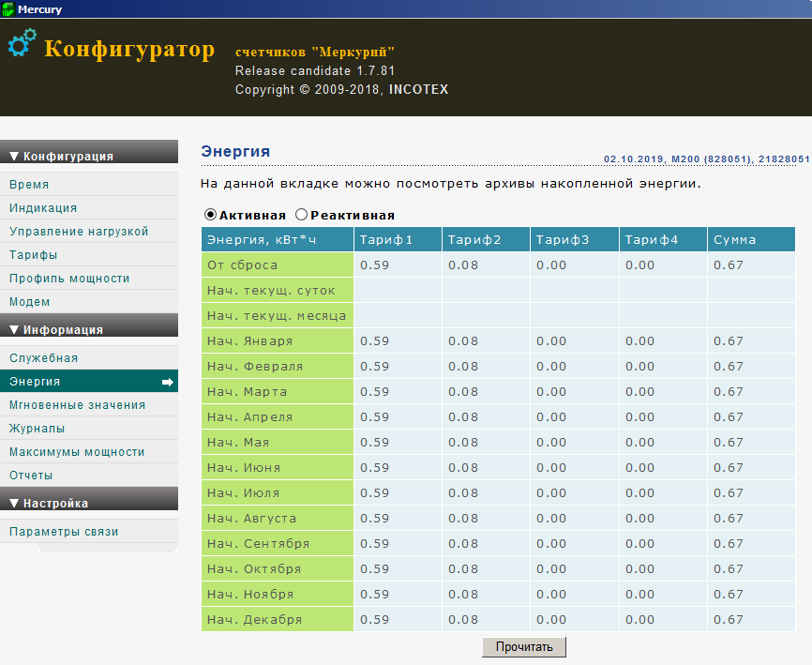
Task: Click Тариф2 value 0.08 in От сброса row
Action: 487,264
